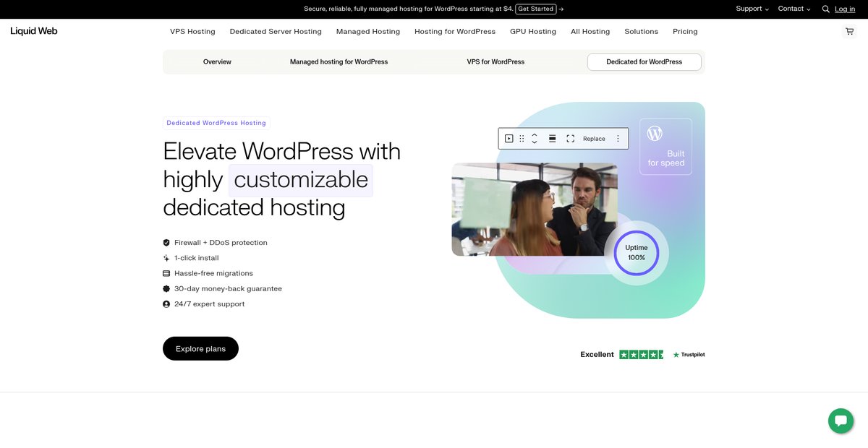Click the align bars icon in hero toolbar
Image resolution: width=868 pixels, height=448 pixels.
552,139
